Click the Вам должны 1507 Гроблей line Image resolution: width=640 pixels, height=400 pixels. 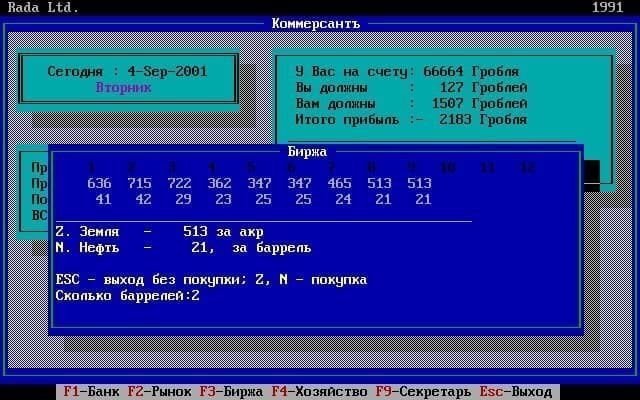(410, 103)
